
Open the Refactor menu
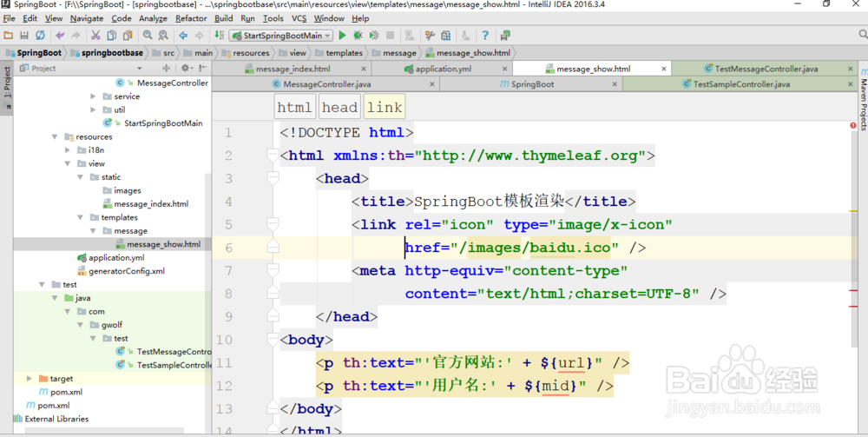tap(191, 18)
